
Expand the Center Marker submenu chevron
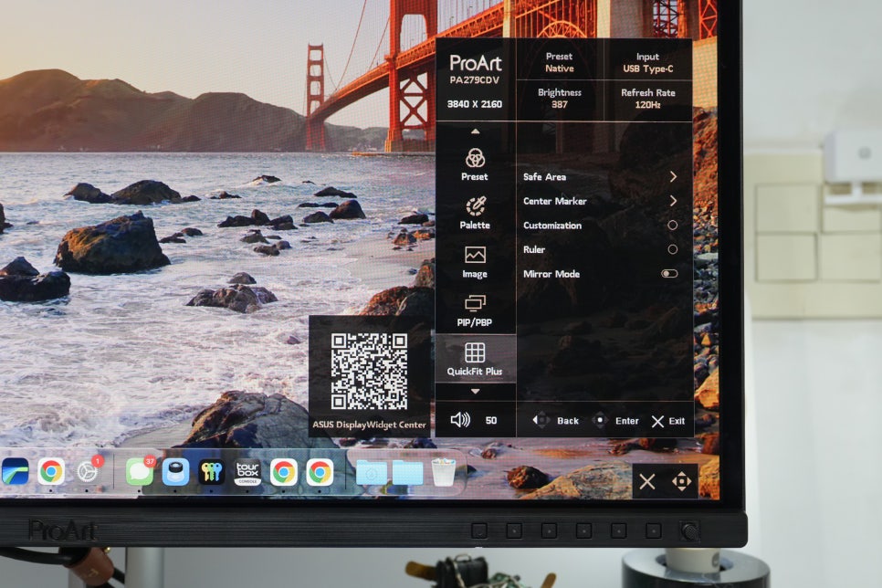pos(673,201)
